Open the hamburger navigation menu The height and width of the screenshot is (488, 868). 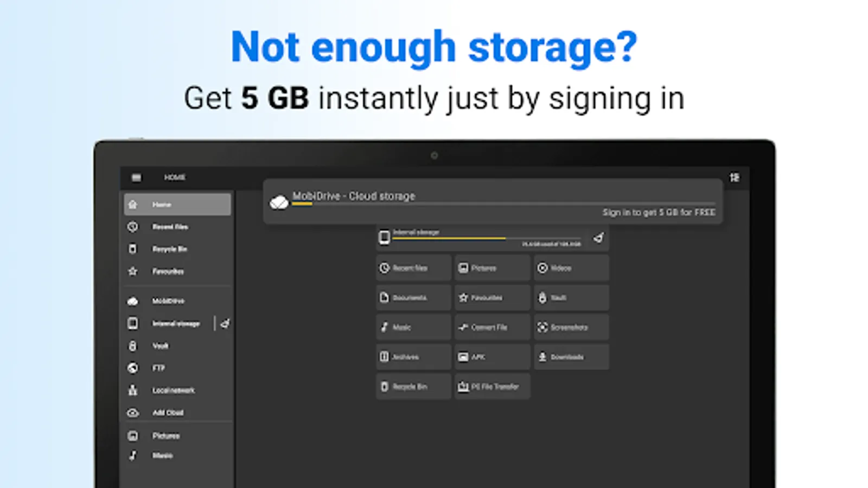(136, 177)
